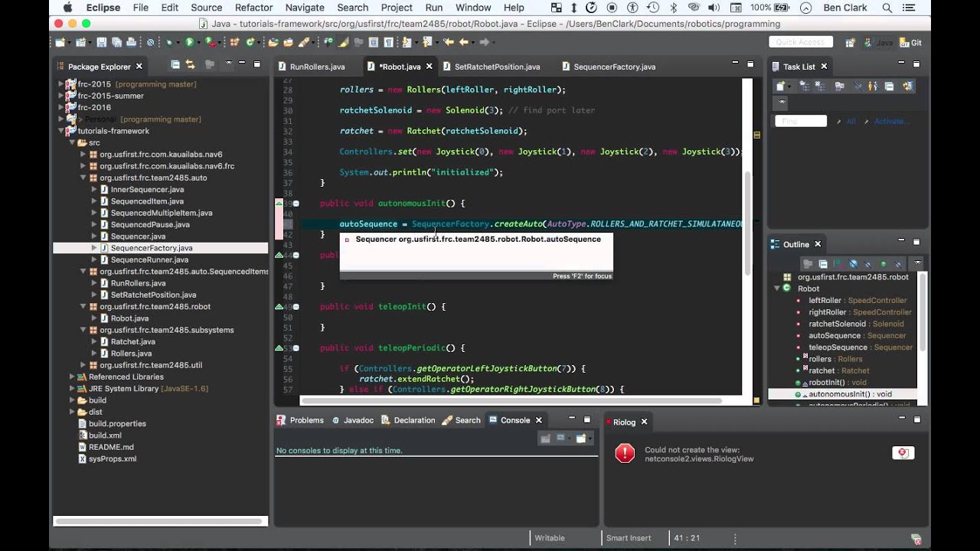Click the External Tools run icon
Image resolution: width=980 pixels, height=551 pixels.
point(211,43)
